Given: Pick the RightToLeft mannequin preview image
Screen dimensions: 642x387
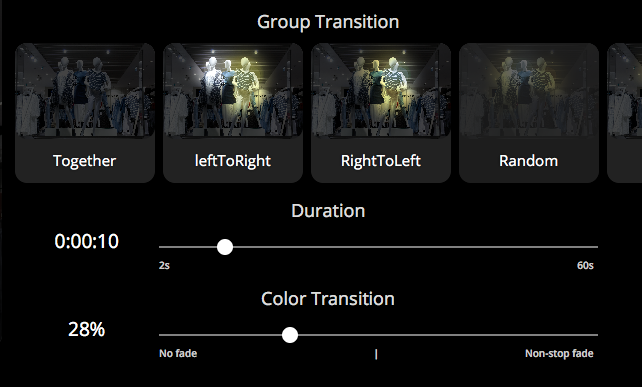Looking at the screenshot, I should (x=381, y=91).
